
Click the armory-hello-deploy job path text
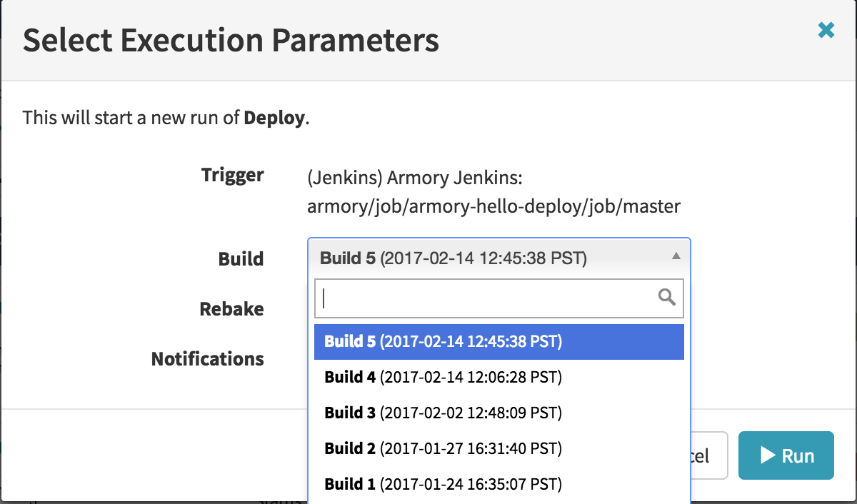point(493,207)
